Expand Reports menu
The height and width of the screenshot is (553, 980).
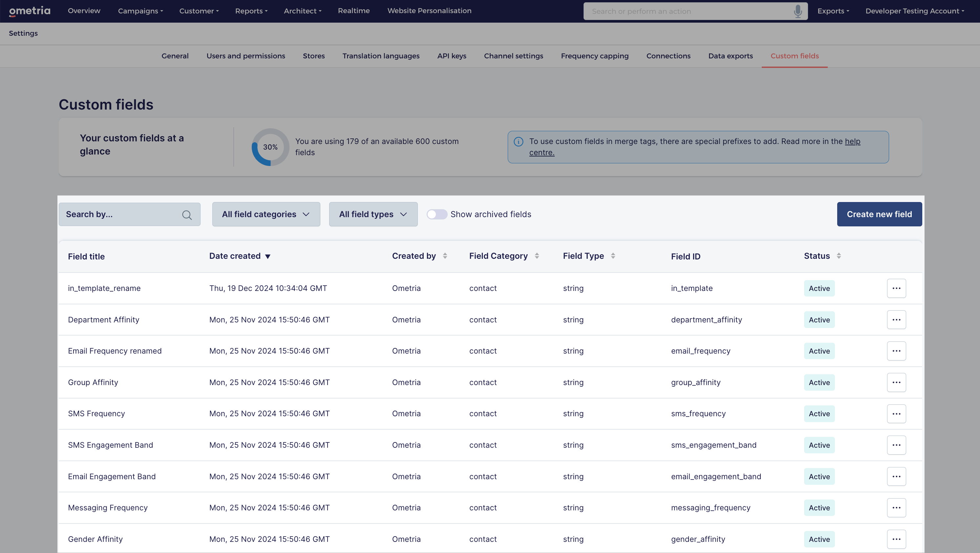(251, 11)
